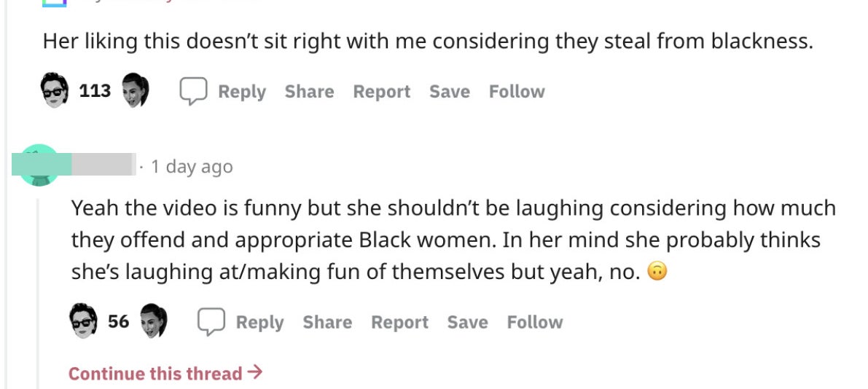
Task: Click the speech bubble icon on top comment
Action: pyautogui.click(x=193, y=91)
